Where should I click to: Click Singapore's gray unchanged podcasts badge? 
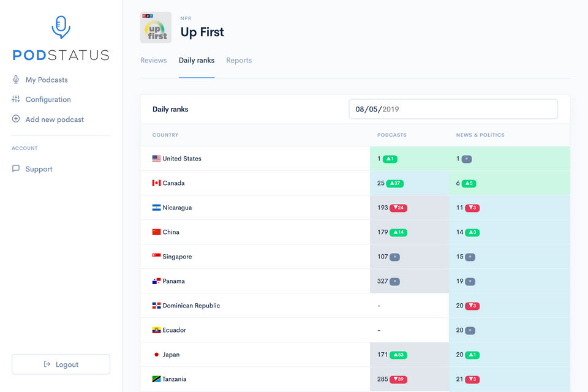coord(395,257)
